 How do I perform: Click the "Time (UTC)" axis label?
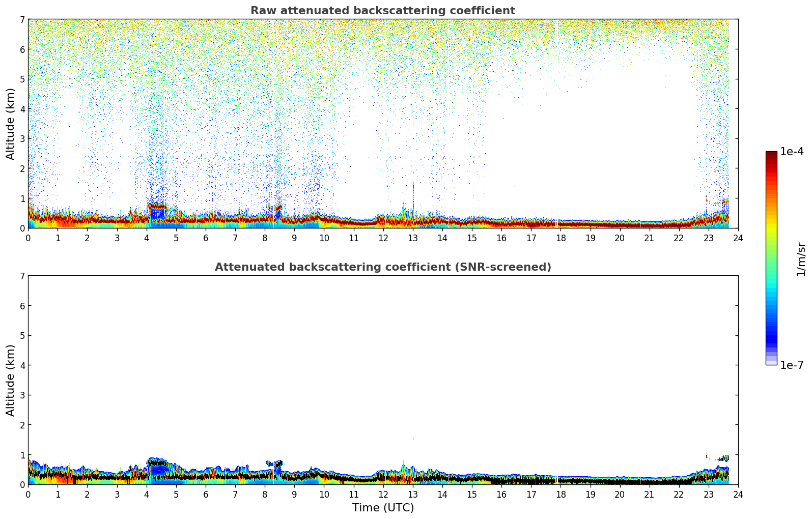(383, 507)
